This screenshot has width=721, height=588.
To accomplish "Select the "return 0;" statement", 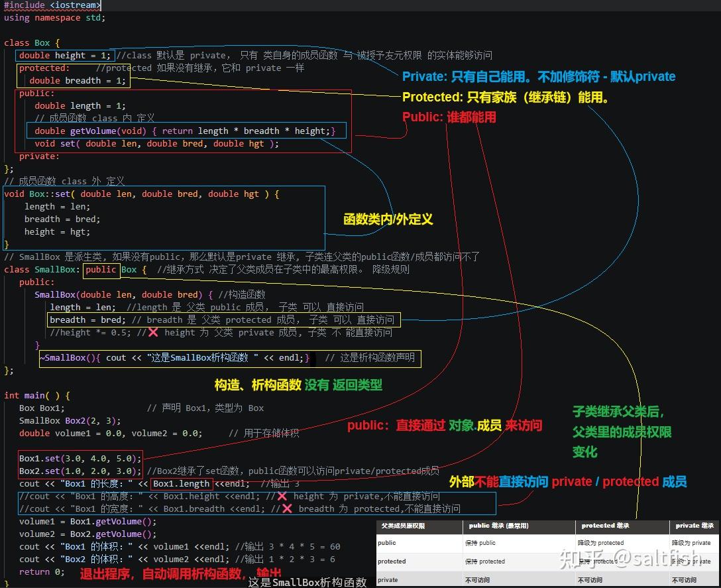I will 42,572.
